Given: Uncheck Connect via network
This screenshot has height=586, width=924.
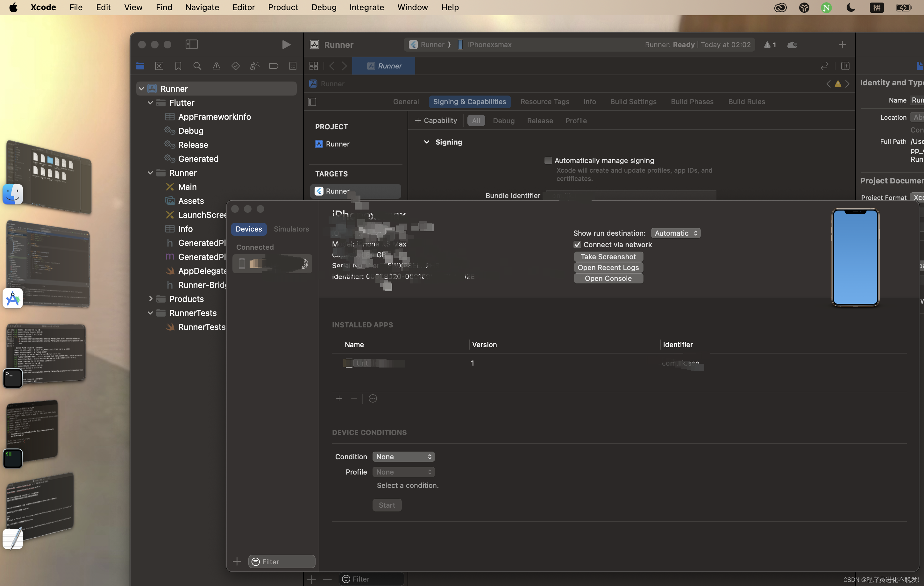Looking at the screenshot, I should coord(577,245).
